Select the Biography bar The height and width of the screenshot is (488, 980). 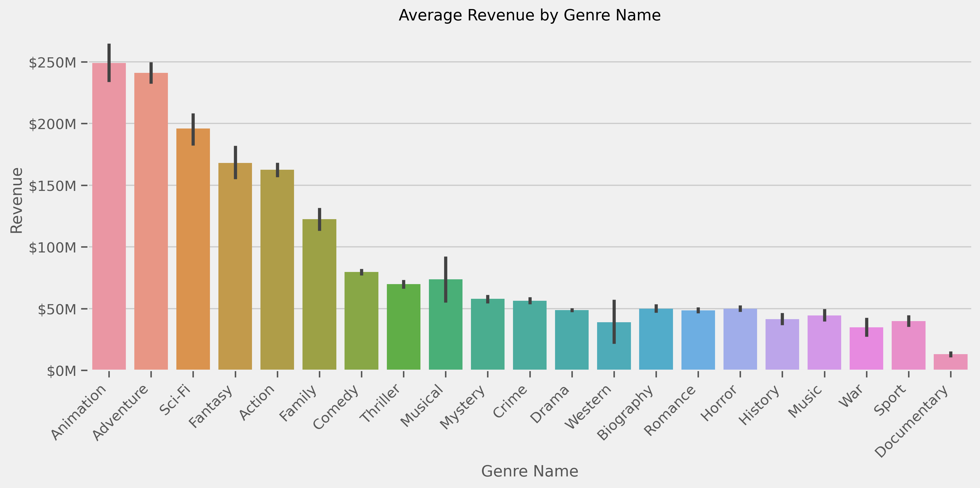pyautogui.click(x=656, y=339)
